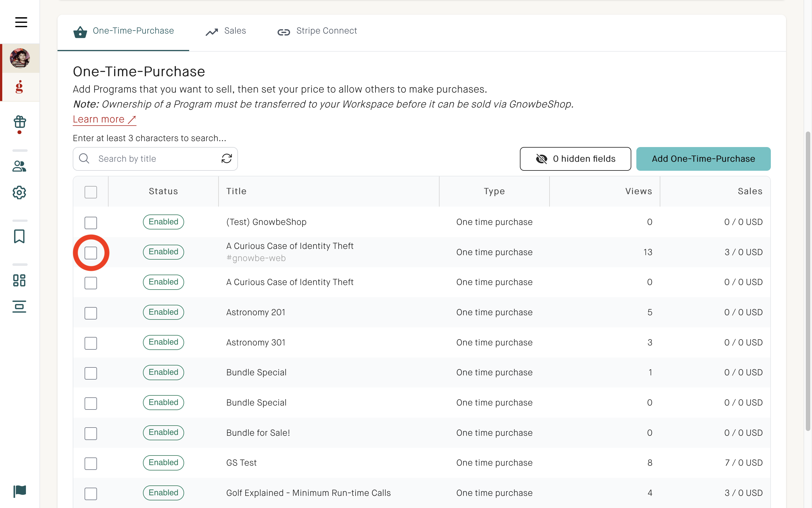
Task: Click the views value 13
Action: [x=648, y=252]
